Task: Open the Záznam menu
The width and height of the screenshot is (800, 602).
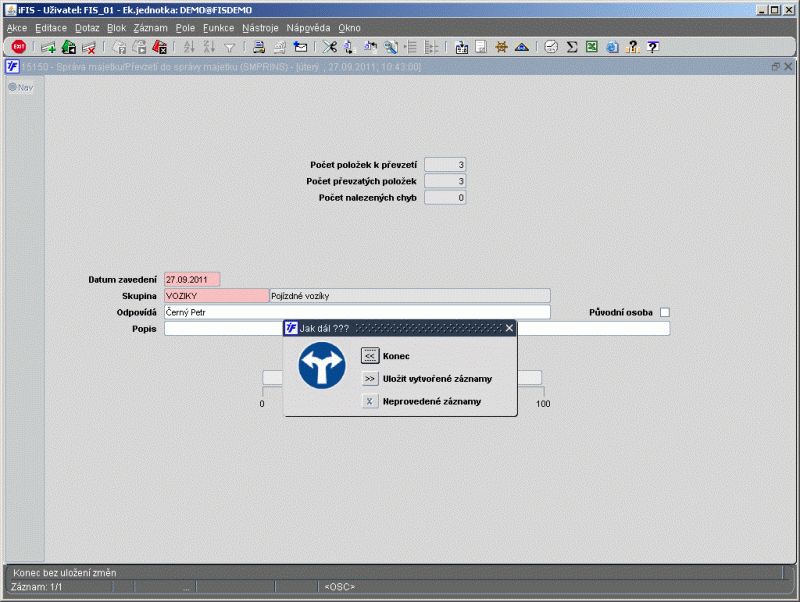Action: pos(151,28)
